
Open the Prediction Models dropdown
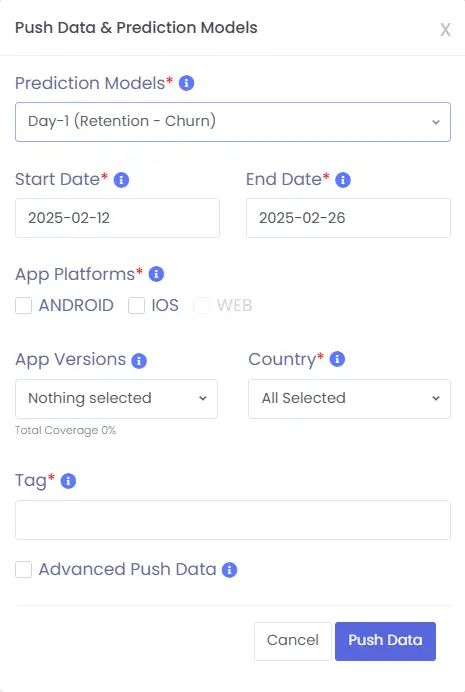[233, 122]
